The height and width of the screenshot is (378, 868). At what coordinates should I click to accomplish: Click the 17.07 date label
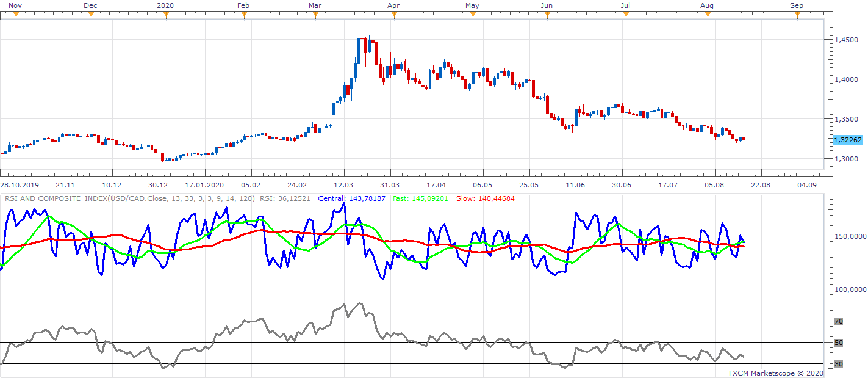click(x=668, y=184)
